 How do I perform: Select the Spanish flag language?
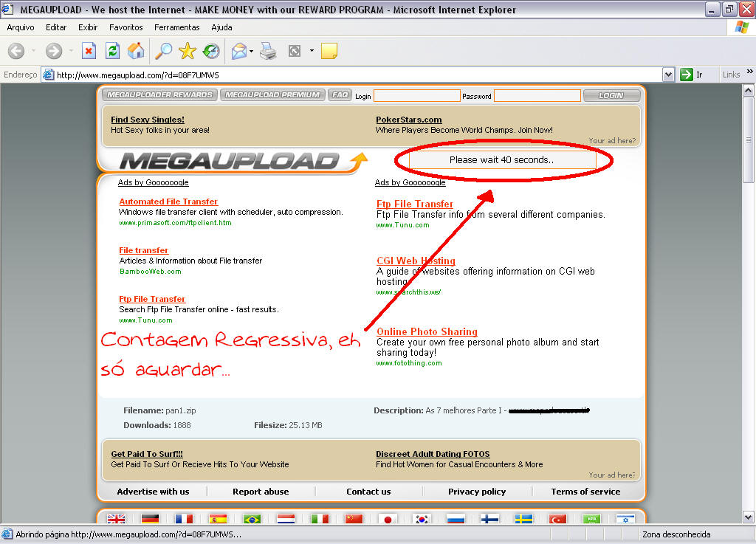pyautogui.click(x=218, y=519)
